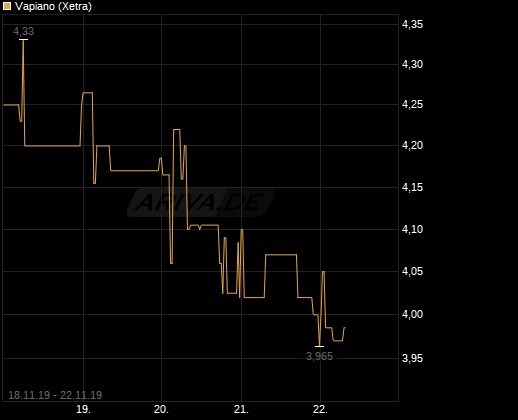Click the ARIVA.DE watermark logo
Image resolution: width=518 pixels, height=420 pixels.
tap(201, 202)
